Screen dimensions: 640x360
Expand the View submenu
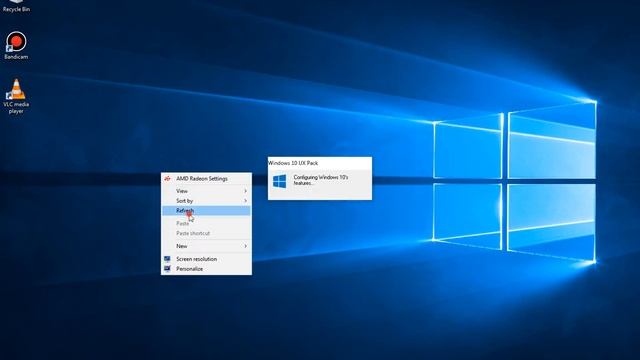(x=206, y=191)
